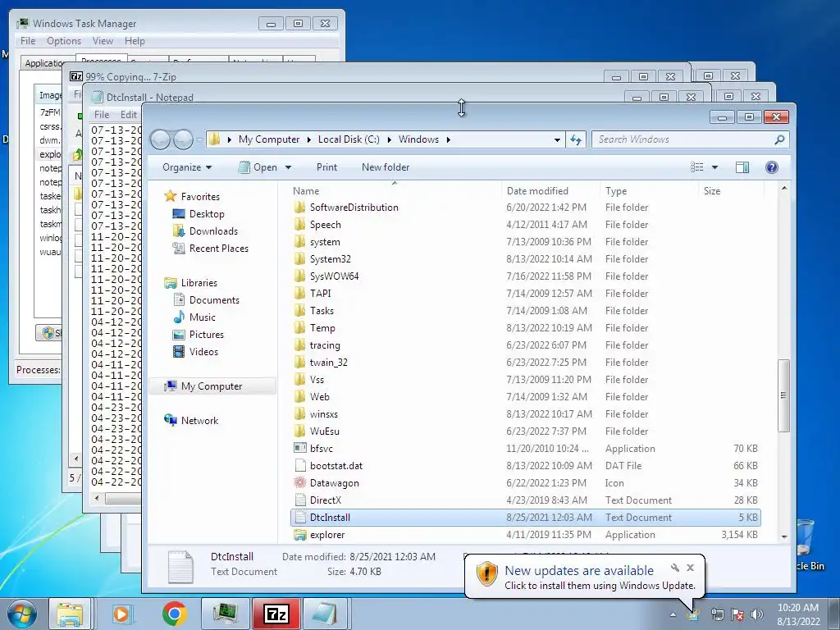Click the Open button in Explorer toolbar

(x=258, y=167)
